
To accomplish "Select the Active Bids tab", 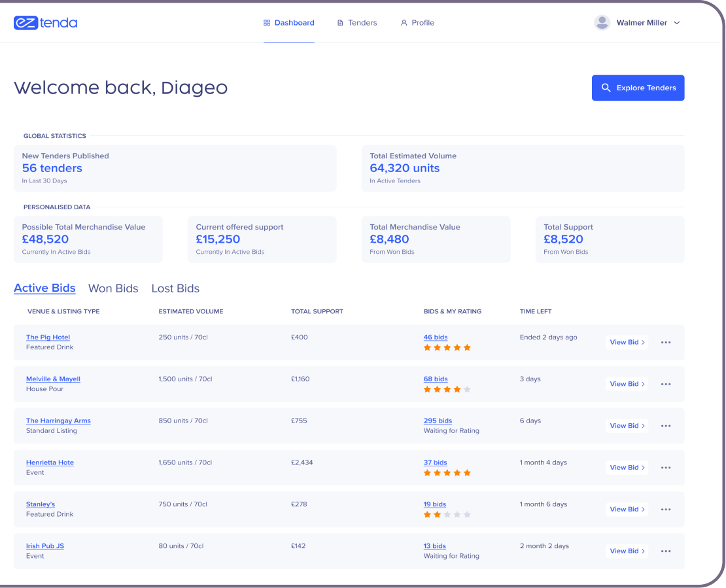I will coord(44,288).
